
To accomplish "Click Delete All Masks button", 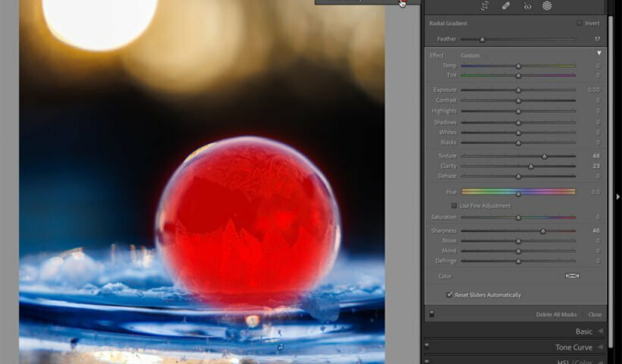I will click(556, 315).
